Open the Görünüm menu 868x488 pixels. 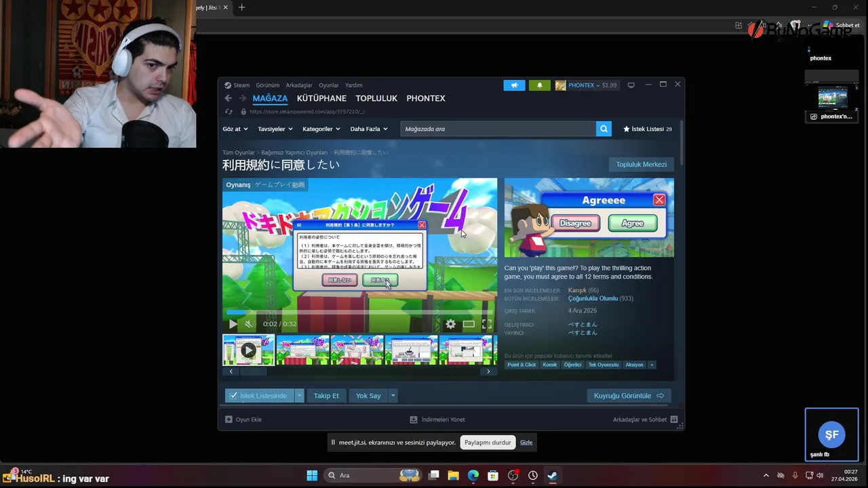coord(267,85)
